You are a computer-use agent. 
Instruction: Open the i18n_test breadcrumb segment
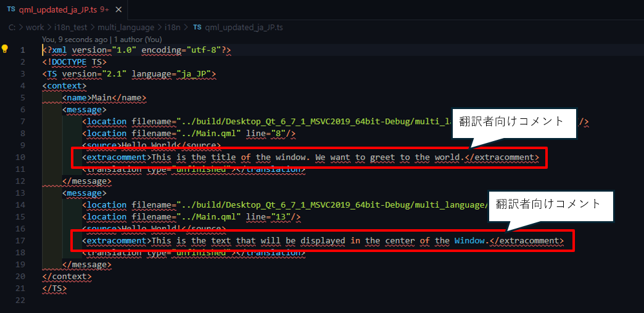point(71,27)
